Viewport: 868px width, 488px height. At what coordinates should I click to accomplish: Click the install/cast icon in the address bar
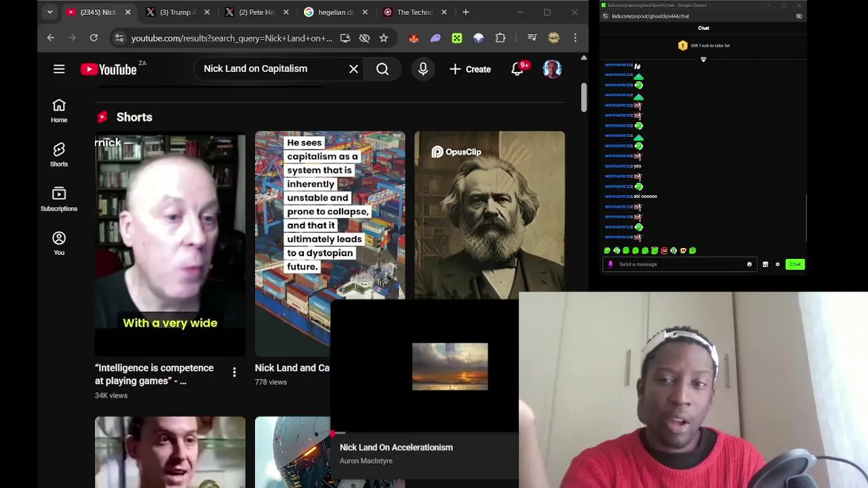(x=345, y=38)
